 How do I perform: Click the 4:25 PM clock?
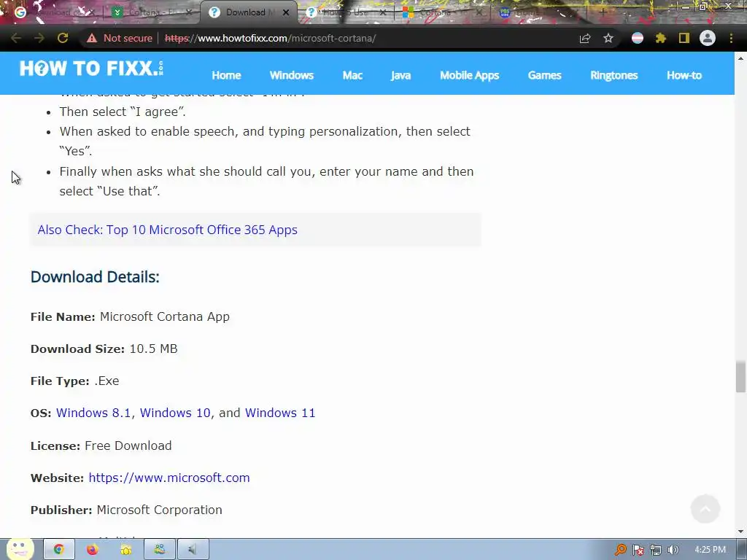[x=710, y=550]
